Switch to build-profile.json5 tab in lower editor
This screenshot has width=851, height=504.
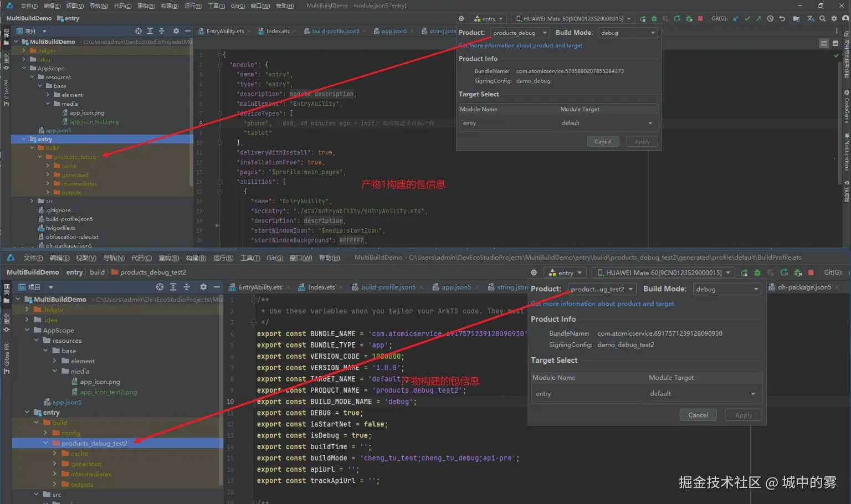pyautogui.click(x=388, y=287)
